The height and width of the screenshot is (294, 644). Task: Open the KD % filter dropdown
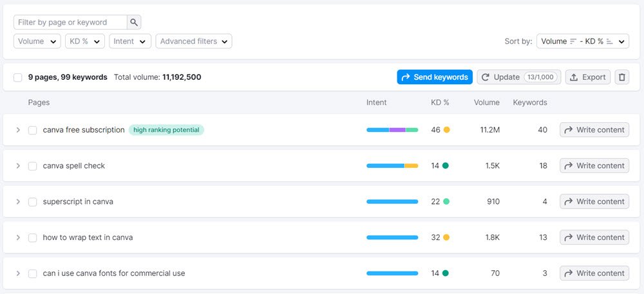[85, 41]
